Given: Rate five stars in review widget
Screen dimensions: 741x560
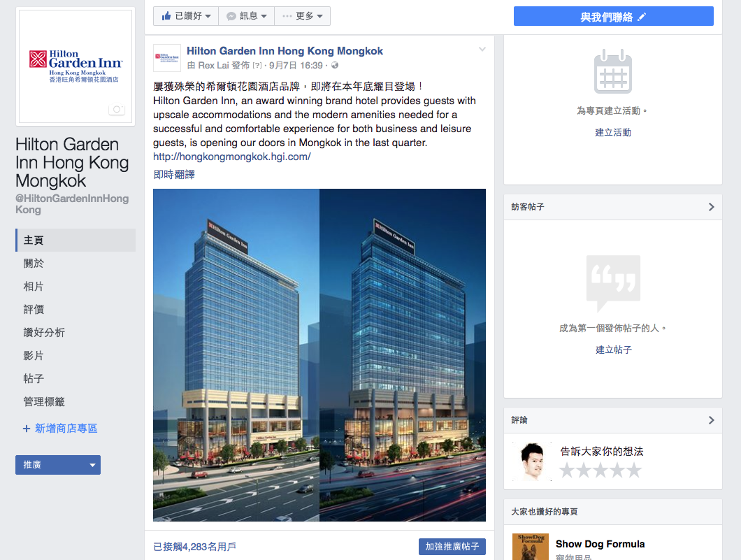Looking at the screenshot, I should [634, 471].
